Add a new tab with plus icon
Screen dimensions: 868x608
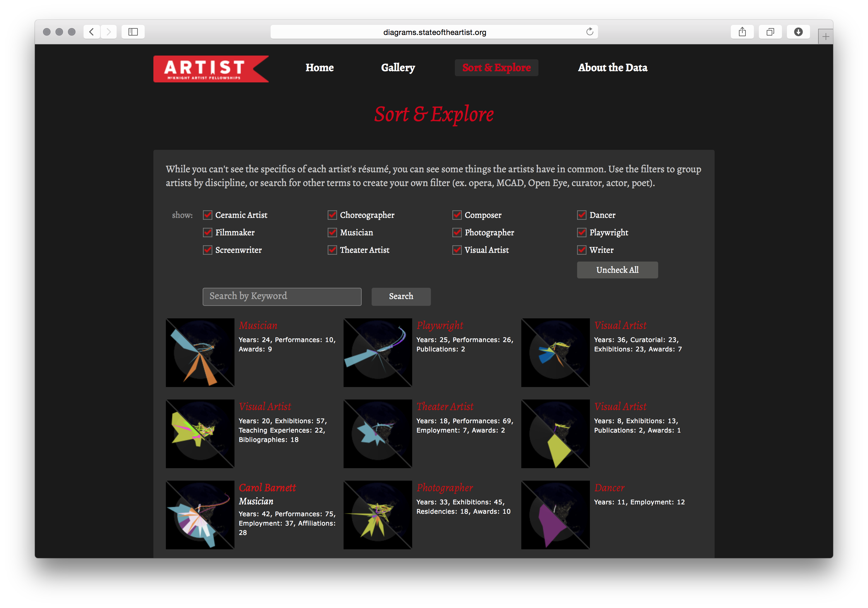pos(825,37)
